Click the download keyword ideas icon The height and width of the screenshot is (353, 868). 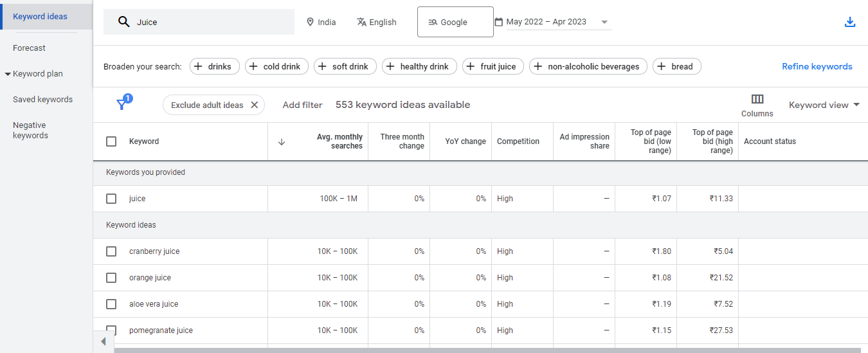click(849, 23)
